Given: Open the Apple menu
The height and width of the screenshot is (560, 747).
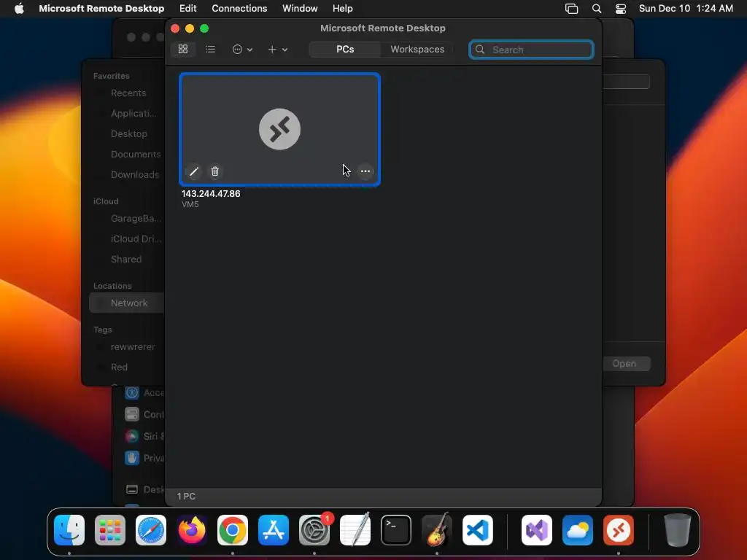Looking at the screenshot, I should point(19,9).
